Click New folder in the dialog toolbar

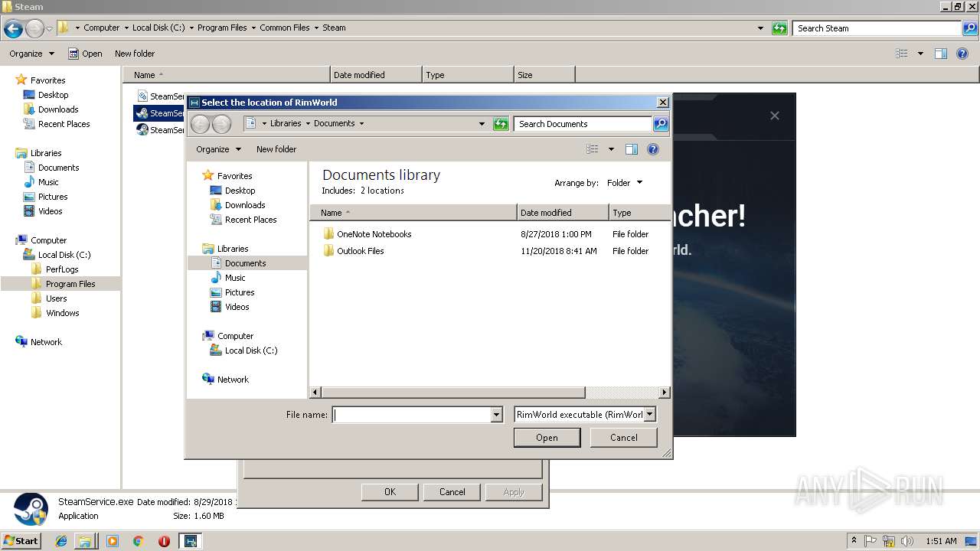[x=276, y=149]
